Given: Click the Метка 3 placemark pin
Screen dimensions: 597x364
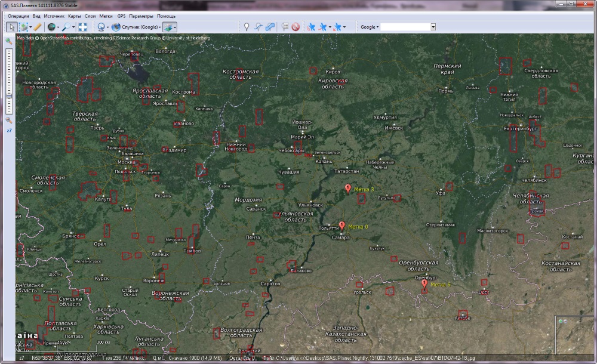Looking at the screenshot, I should point(348,189).
